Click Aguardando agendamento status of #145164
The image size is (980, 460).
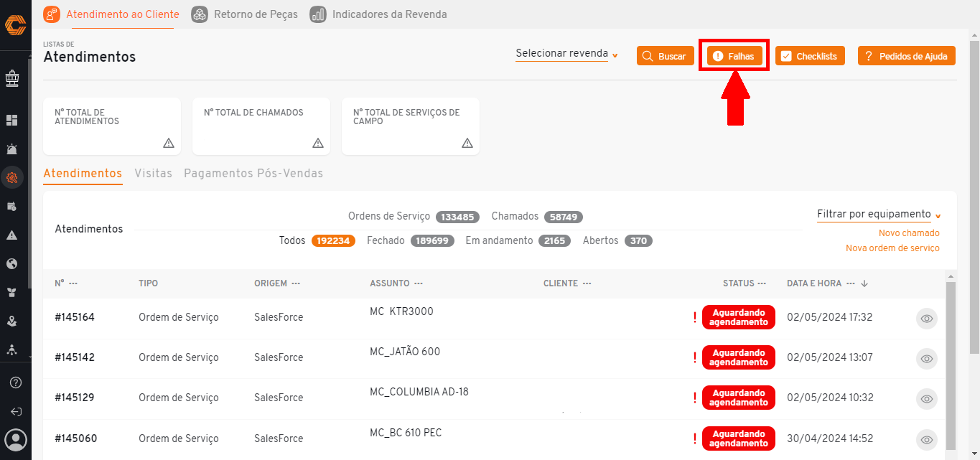(739, 317)
